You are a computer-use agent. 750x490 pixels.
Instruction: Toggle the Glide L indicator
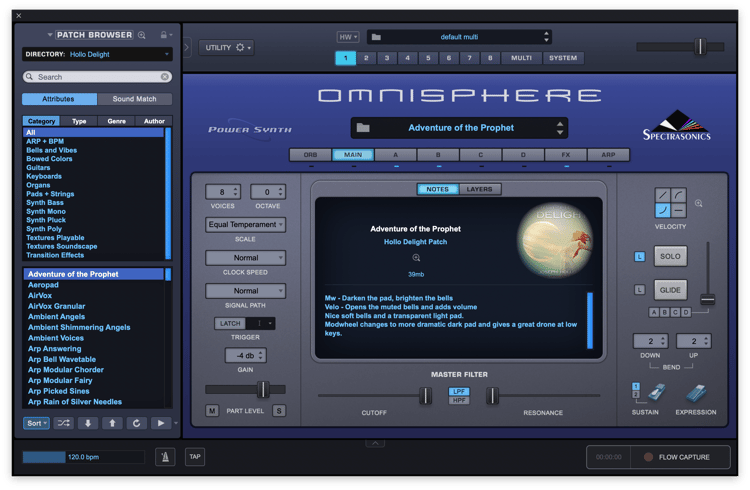640,290
